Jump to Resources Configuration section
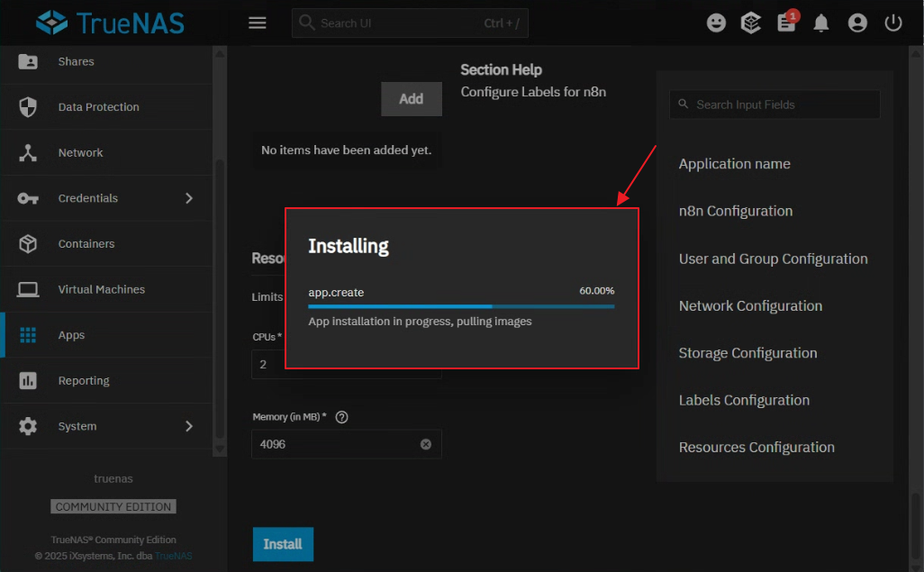 coord(756,448)
